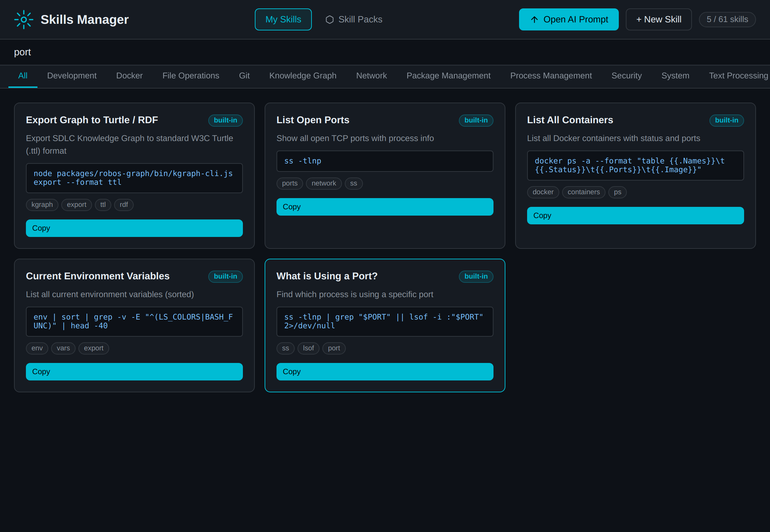Viewport: 770px width, 532px height.
Task: Filter by the Knowledge Graph category
Action: [x=303, y=76]
